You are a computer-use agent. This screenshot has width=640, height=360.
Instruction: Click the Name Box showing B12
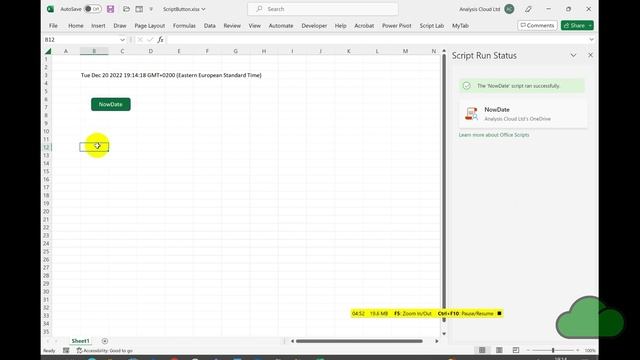pos(81,40)
